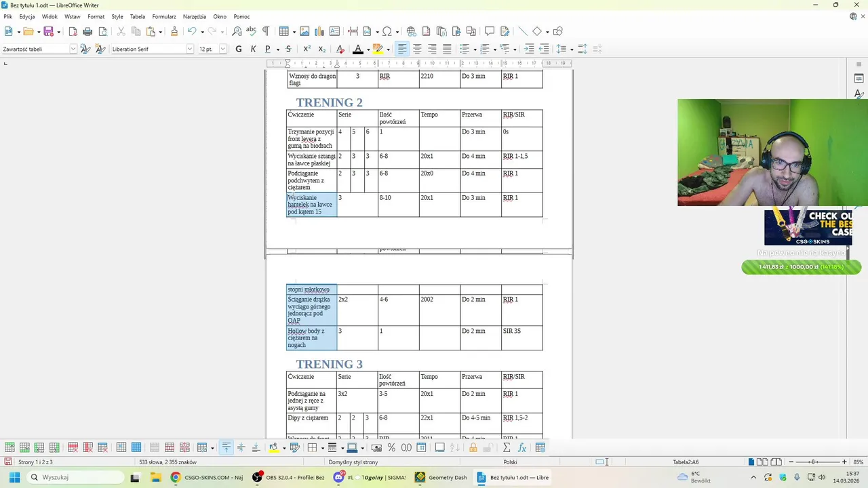Expand the insert table dropdown arrow

293,31
